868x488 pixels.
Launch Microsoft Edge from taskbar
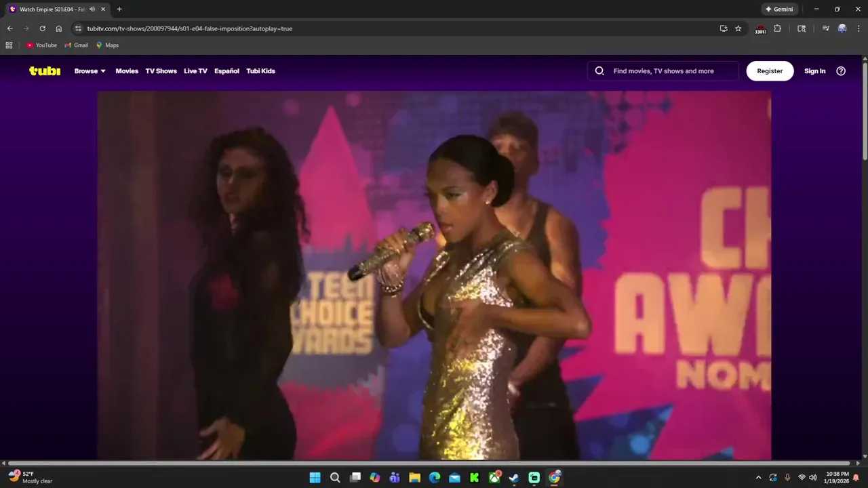[435, 478]
